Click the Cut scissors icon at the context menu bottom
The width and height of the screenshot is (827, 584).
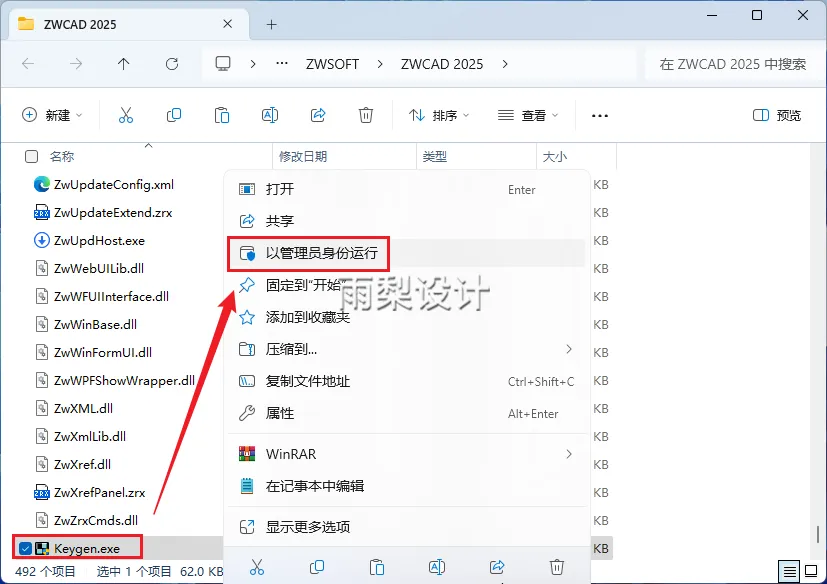pos(257,567)
